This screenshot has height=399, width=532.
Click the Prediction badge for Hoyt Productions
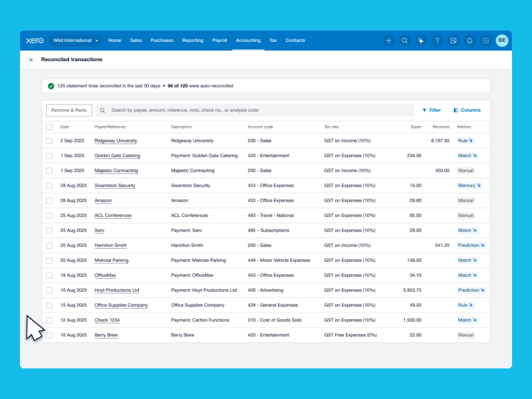pyautogui.click(x=471, y=290)
